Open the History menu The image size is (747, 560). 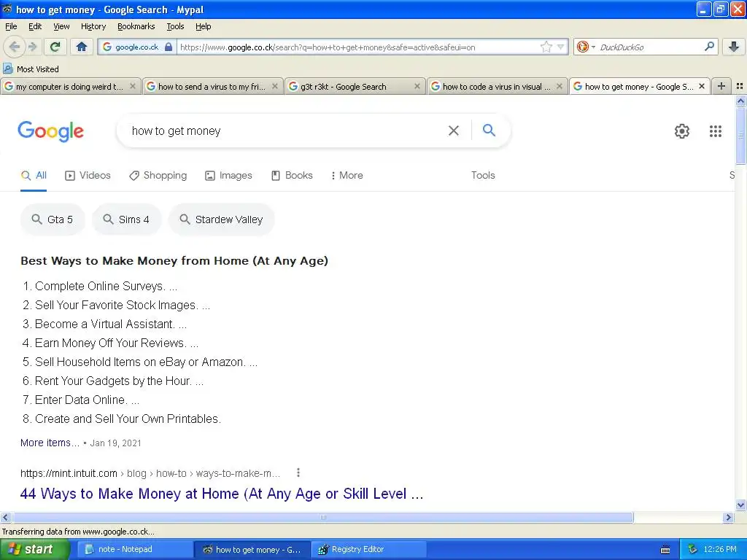pyautogui.click(x=93, y=26)
